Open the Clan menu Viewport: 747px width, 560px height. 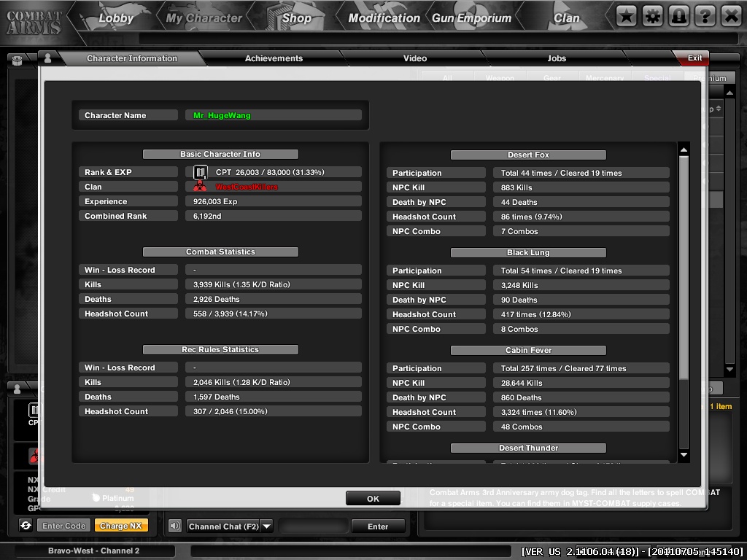click(x=566, y=18)
